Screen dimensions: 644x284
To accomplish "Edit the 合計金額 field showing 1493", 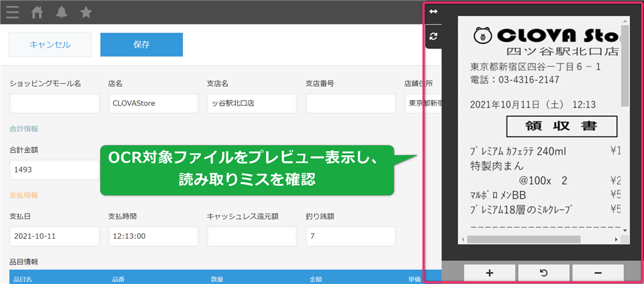I will tap(55, 170).
